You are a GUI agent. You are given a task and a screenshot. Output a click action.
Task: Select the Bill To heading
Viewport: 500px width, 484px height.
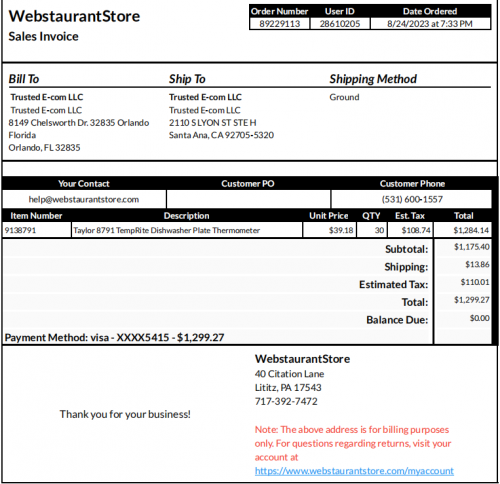24,79
